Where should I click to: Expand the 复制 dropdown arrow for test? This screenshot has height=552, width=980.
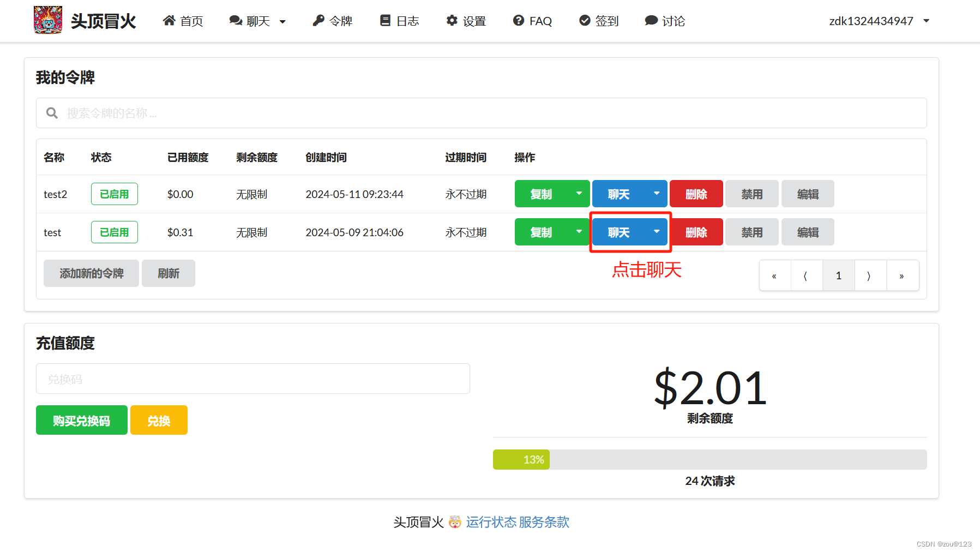coord(579,232)
